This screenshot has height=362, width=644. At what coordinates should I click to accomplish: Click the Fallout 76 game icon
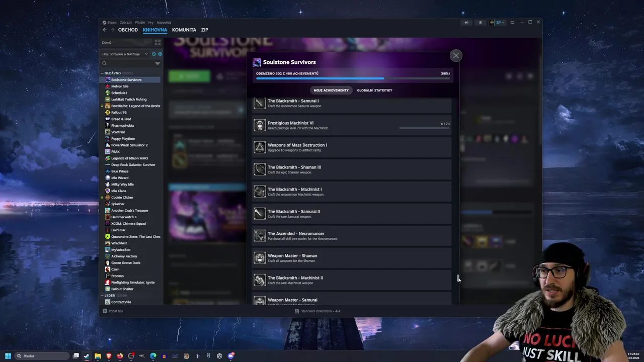click(107, 113)
